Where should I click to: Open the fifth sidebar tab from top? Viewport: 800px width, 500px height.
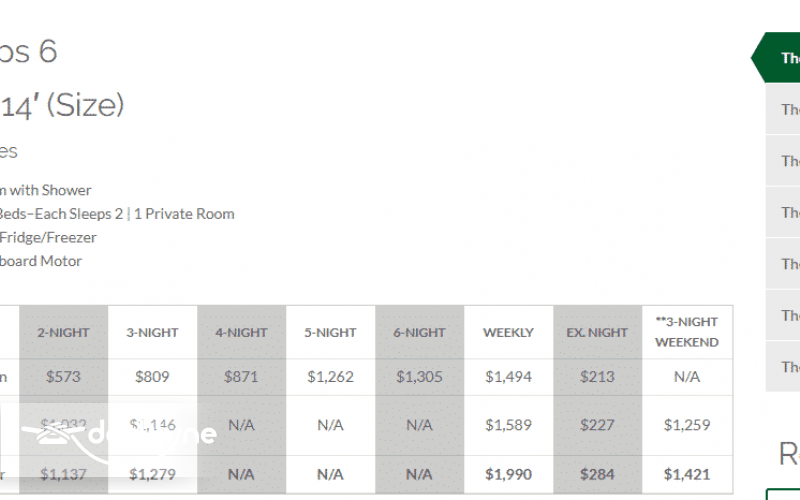[783, 264]
